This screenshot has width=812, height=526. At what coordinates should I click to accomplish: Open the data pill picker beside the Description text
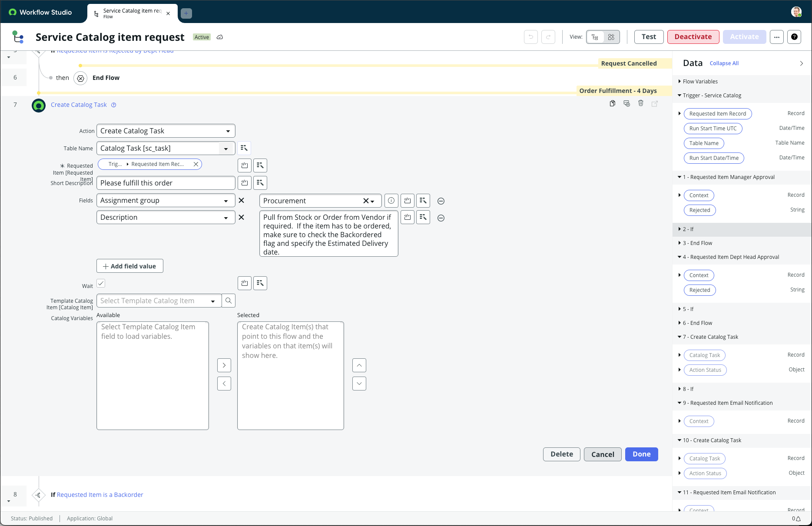pyautogui.click(x=423, y=217)
